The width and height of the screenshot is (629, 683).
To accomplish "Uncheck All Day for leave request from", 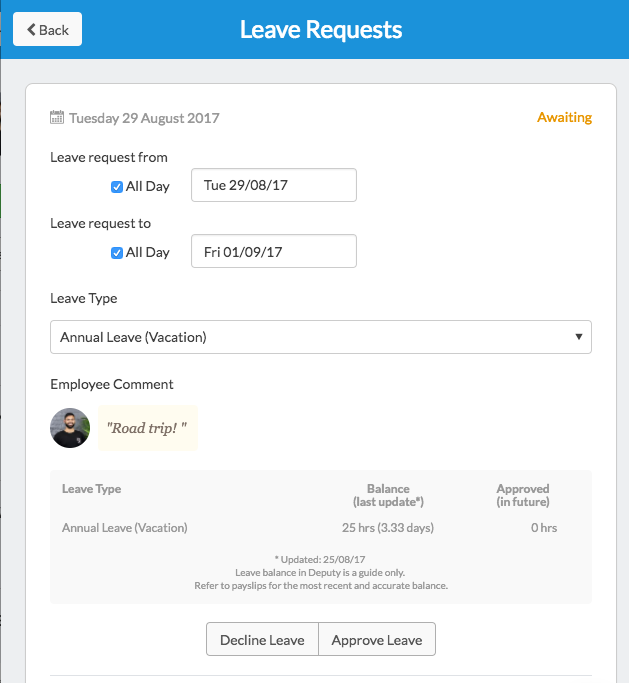I will click(117, 186).
